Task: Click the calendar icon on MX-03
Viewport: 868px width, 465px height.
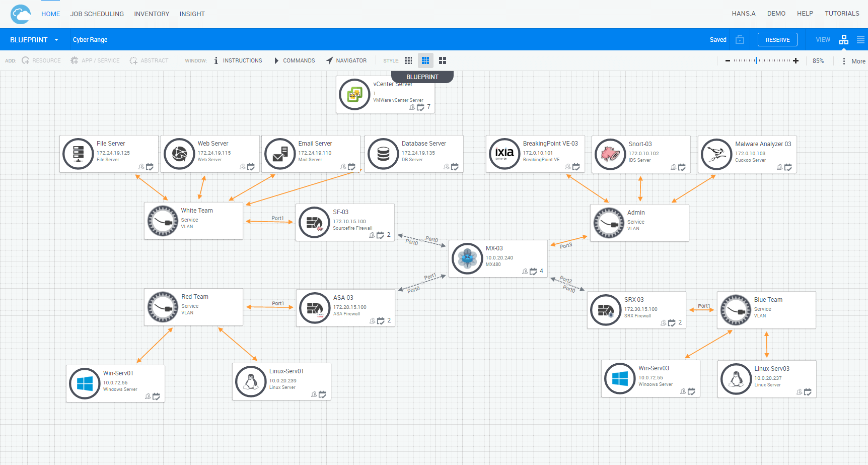Action: click(x=533, y=272)
